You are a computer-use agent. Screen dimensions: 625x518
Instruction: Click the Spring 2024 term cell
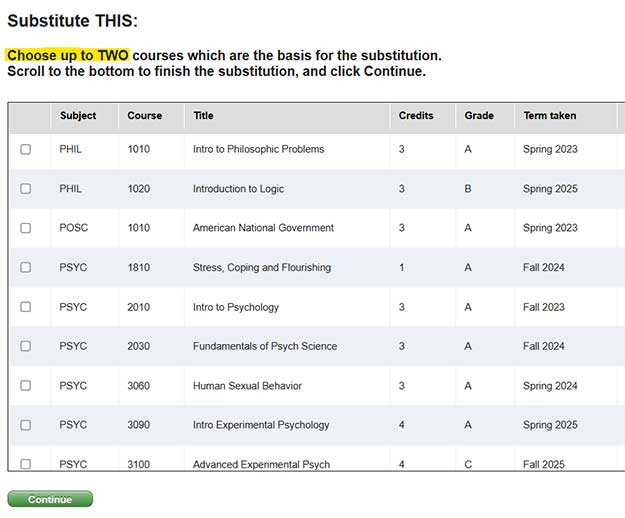coord(550,386)
